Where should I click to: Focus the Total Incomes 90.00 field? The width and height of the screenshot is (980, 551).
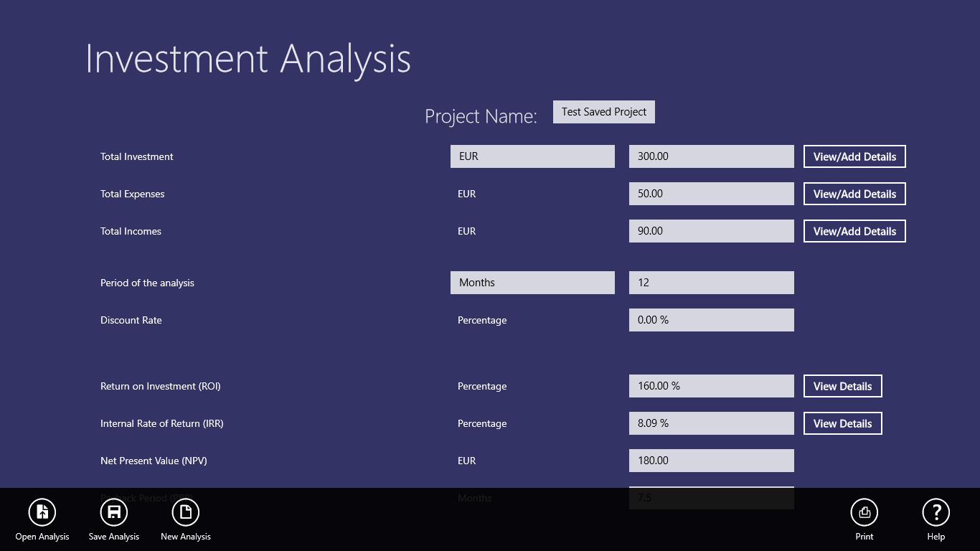pyautogui.click(x=712, y=231)
